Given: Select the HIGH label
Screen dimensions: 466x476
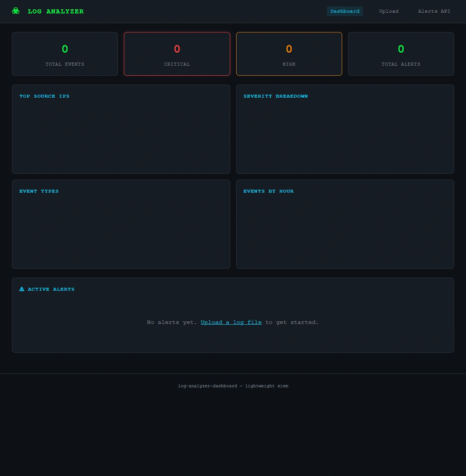Looking at the screenshot, I should pos(289,64).
